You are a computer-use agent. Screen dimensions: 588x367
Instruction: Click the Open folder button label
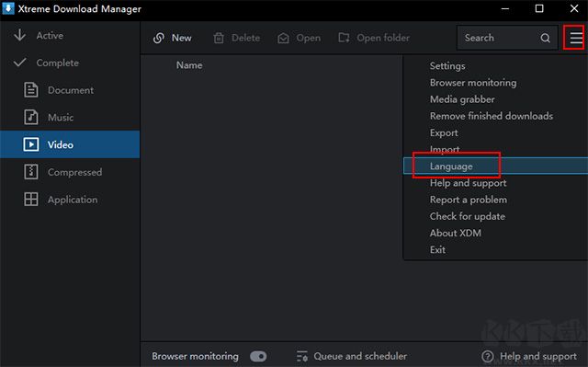click(383, 38)
